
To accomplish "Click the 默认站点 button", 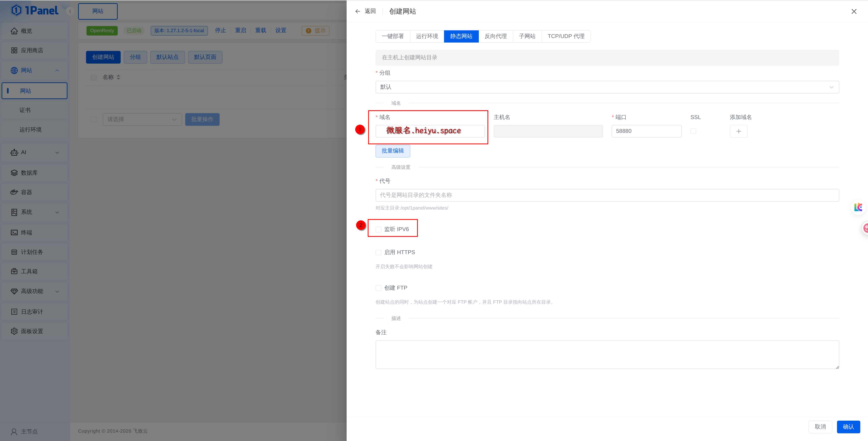I will point(168,57).
